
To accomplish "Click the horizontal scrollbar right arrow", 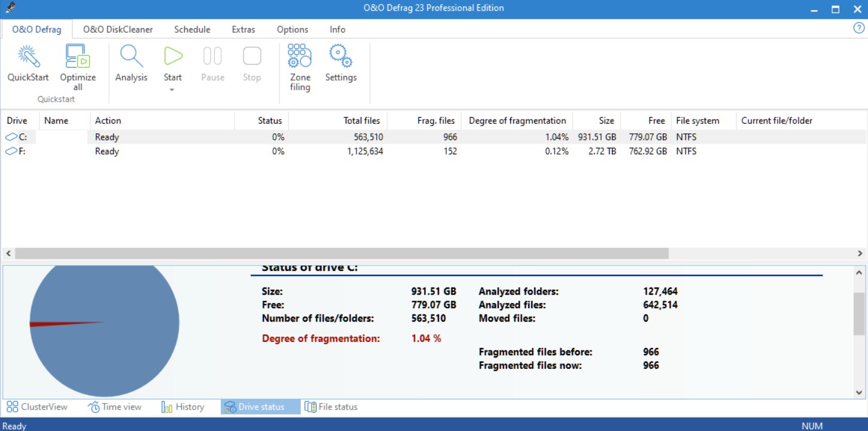I will point(860,253).
